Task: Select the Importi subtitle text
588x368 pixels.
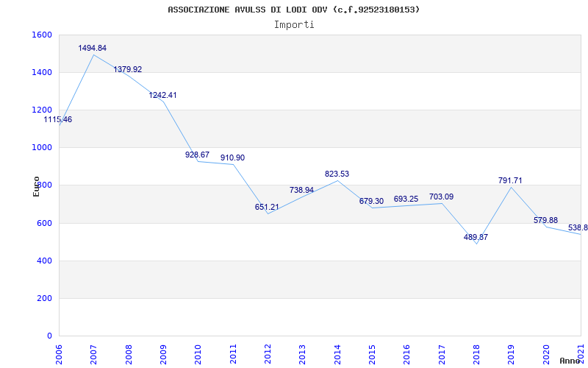Action: pyautogui.click(x=294, y=24)
